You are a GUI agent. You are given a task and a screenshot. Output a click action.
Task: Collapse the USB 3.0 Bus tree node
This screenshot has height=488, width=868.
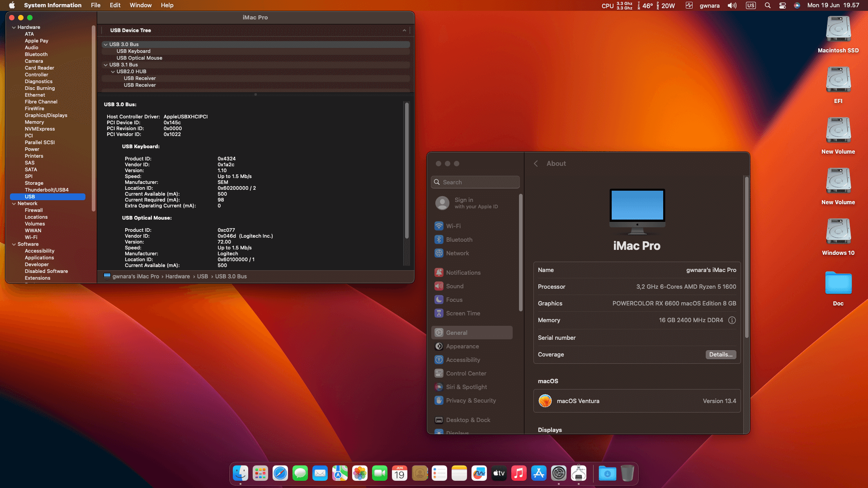click(x=105, y=44)
